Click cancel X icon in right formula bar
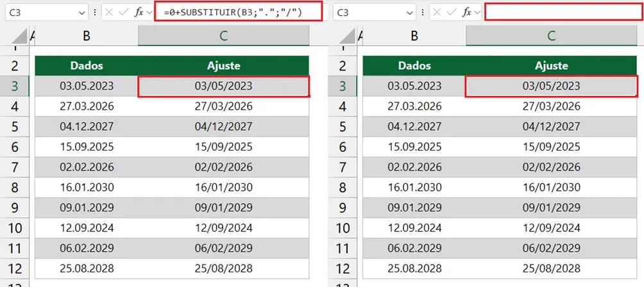 [437, 12]
